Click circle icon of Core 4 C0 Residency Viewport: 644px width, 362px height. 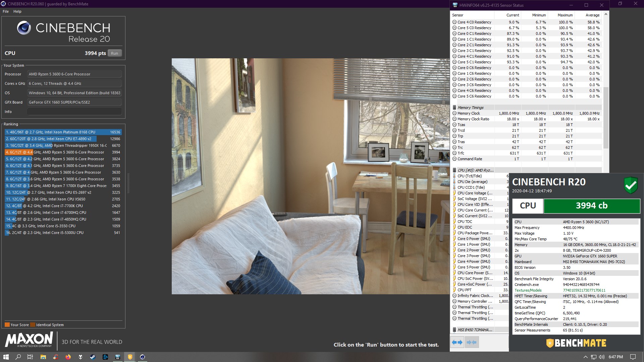[x=454, y=22]
